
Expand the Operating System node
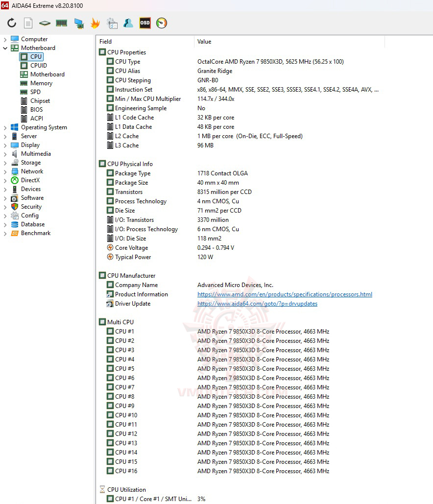point(5,128)
